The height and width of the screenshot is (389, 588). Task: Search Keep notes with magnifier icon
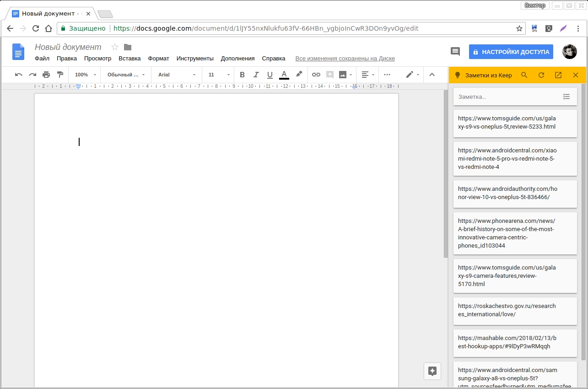(x=524, y=75)
